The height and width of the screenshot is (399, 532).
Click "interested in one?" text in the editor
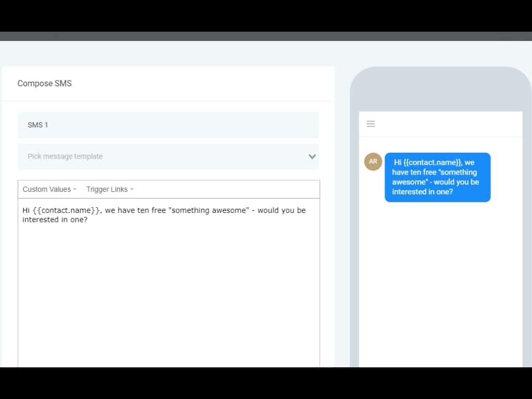(55, 220)
